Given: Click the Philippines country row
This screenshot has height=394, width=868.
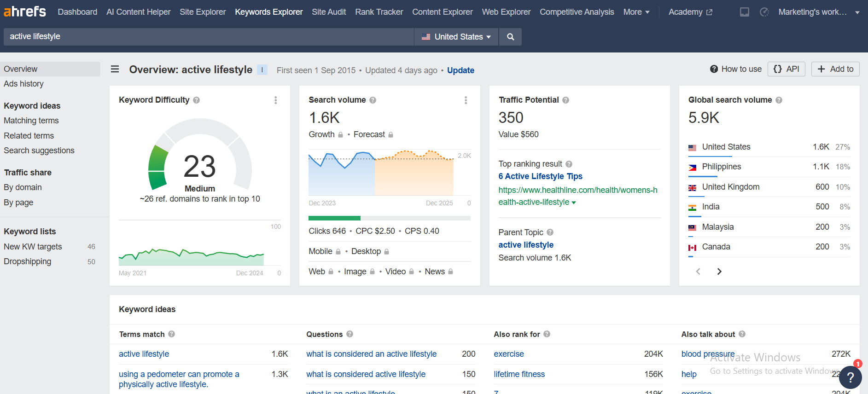Looking at the screenshot, I should pyautogui.click(x=769, y=167).
